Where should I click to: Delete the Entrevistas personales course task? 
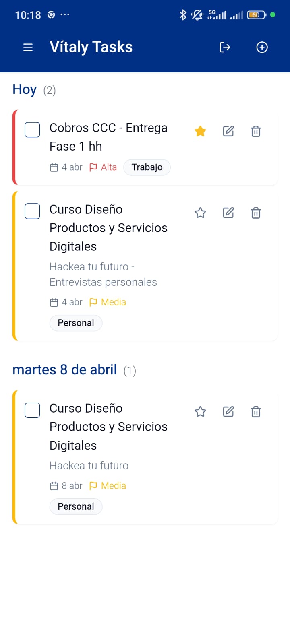256,213
